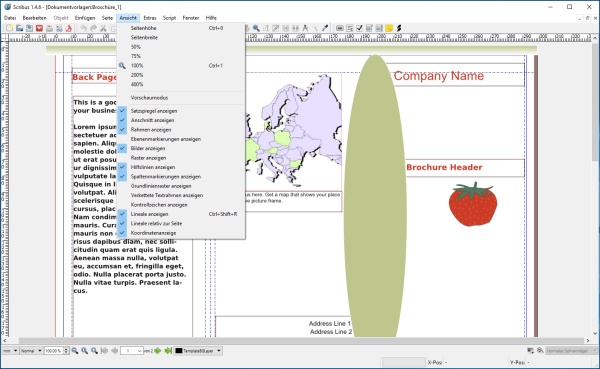Click the black layer color swatch

click(179, 351)
